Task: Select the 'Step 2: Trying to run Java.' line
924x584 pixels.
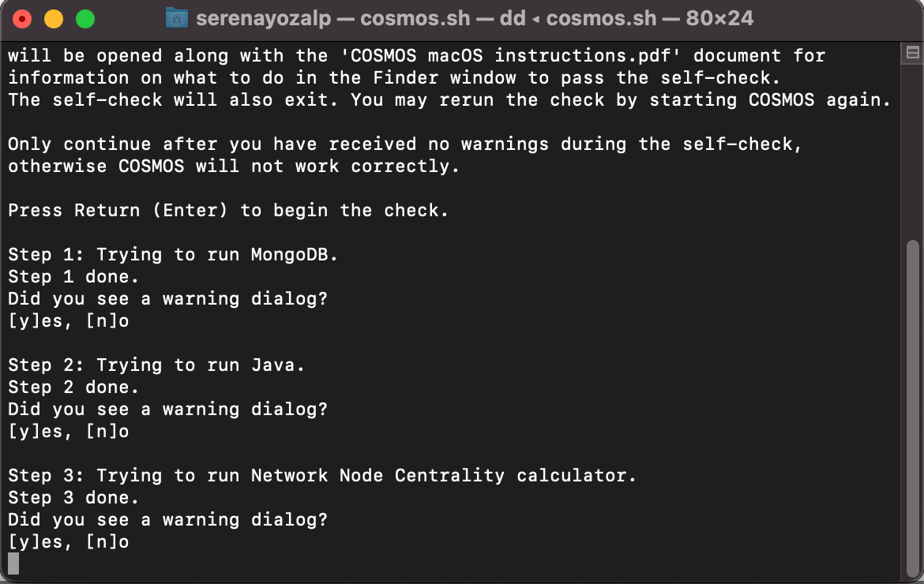Action: [156, 365]
